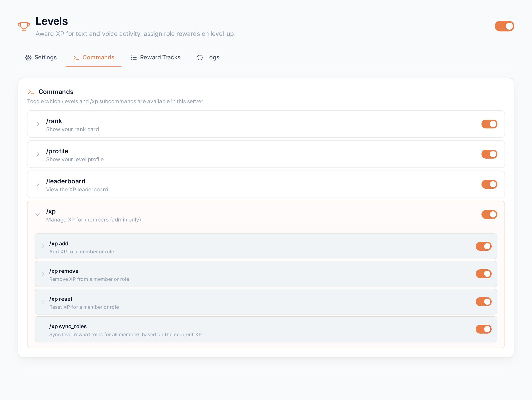Click 'View the XP leaderboard' description

[77, 190]
